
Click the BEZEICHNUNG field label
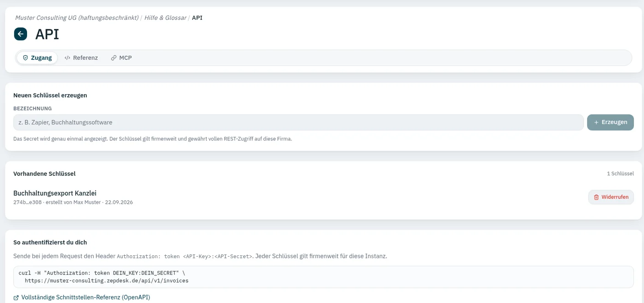pos(33,109)
